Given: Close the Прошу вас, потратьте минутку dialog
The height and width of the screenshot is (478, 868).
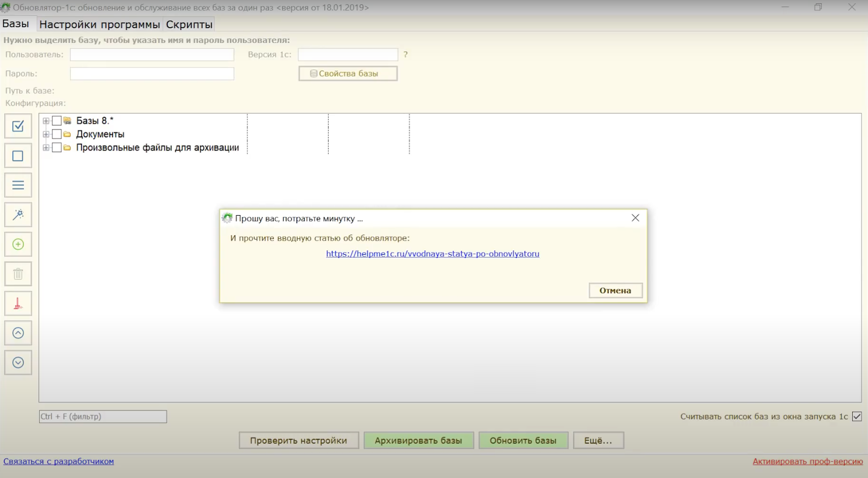Looking at the screenshot, I should pos(635,218).
